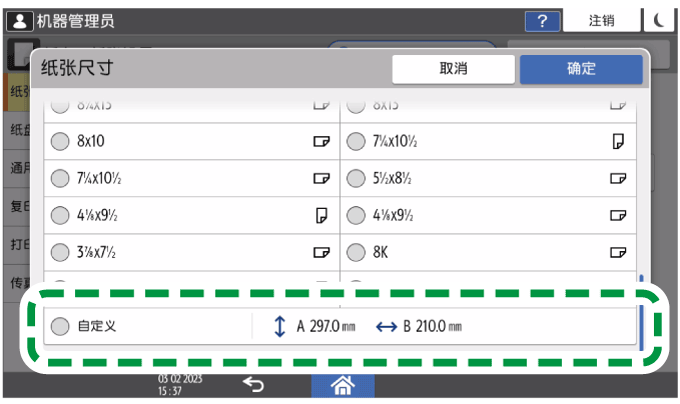Select the left column 3⅞x7½ radio button

click(x=61, y=252)
